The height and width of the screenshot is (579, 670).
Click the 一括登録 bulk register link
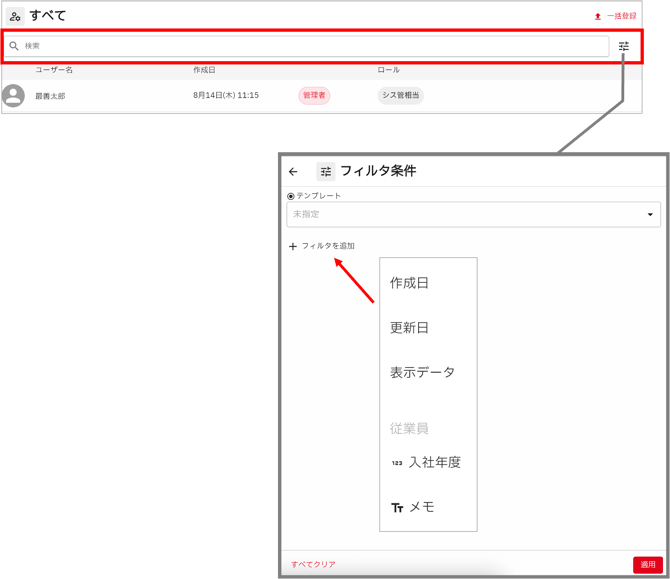pos(621,16)
